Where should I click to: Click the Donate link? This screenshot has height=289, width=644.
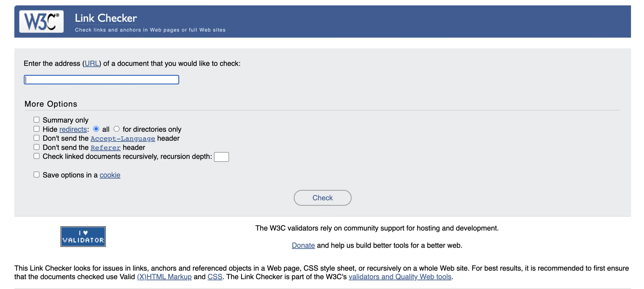coord(303,245)
